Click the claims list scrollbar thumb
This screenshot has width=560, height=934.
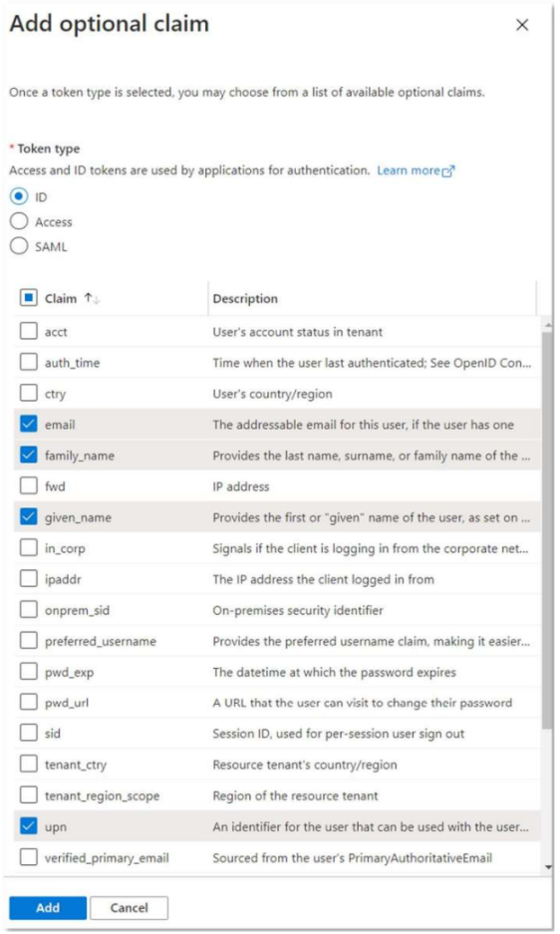547,530
